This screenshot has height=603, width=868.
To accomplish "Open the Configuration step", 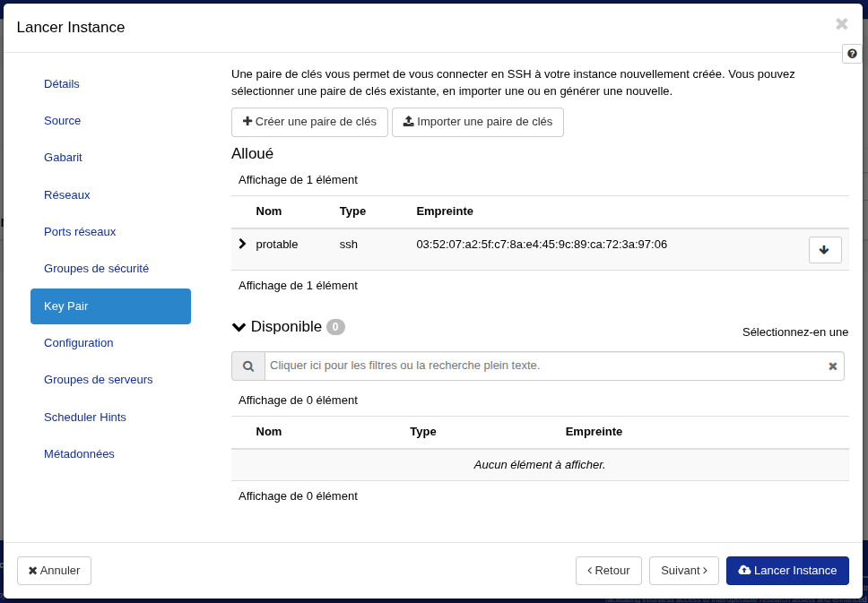I will [x=79, y=343].
